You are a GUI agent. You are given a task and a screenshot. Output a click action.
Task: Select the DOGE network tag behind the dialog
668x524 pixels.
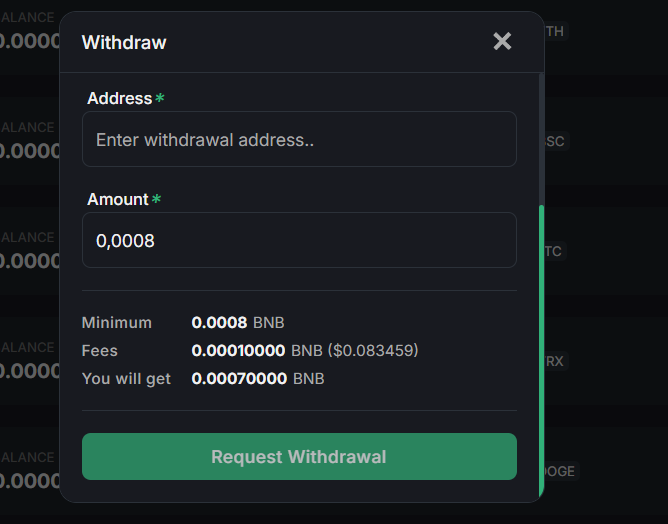click(560, 471)
